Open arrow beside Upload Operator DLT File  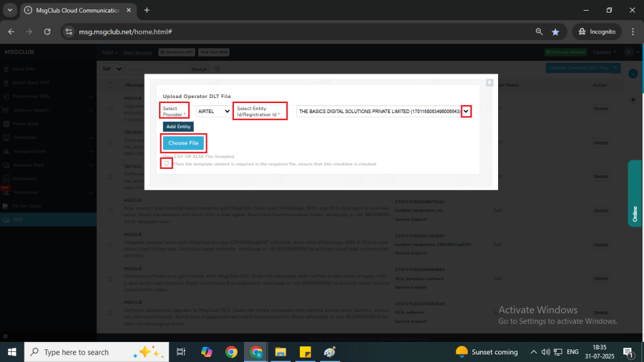tap(616, 68)
